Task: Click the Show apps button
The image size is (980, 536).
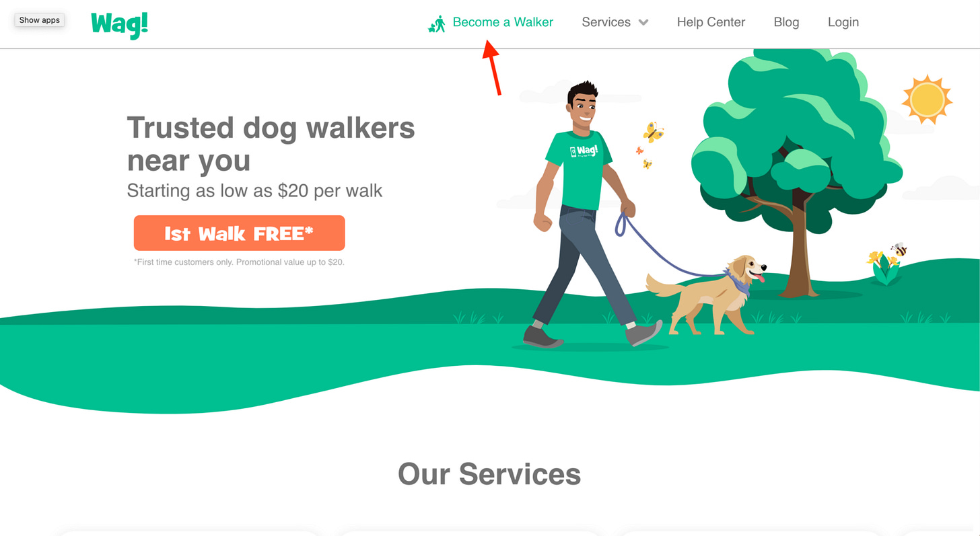Action: (x=40, y=20)
